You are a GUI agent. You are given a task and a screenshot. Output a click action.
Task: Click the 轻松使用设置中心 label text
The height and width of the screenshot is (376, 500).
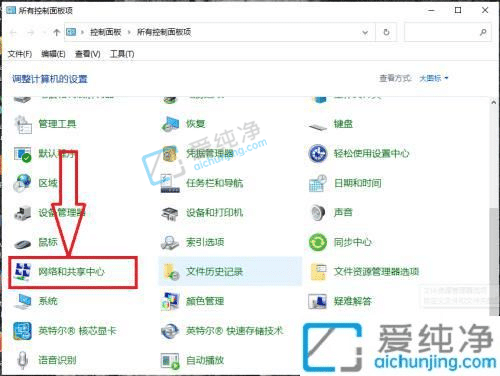(x=372, y=153)
